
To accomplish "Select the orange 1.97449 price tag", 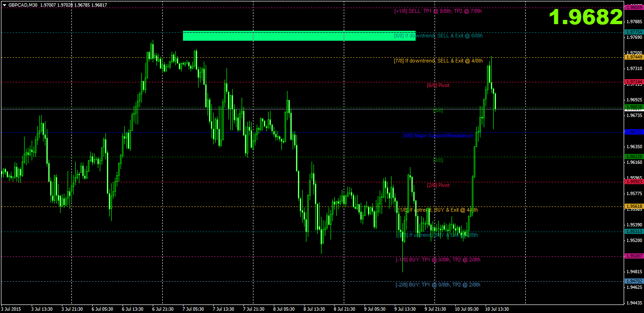I will 634,57.
